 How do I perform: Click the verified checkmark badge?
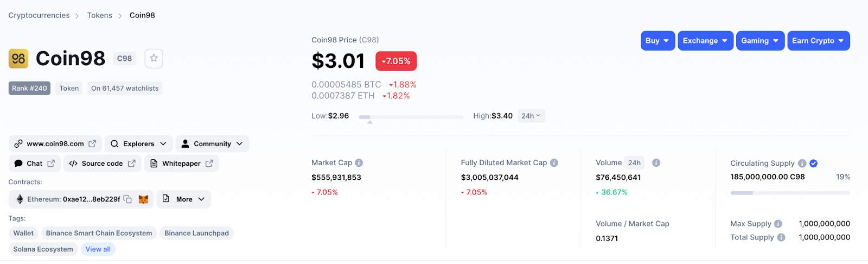(814, 164)
